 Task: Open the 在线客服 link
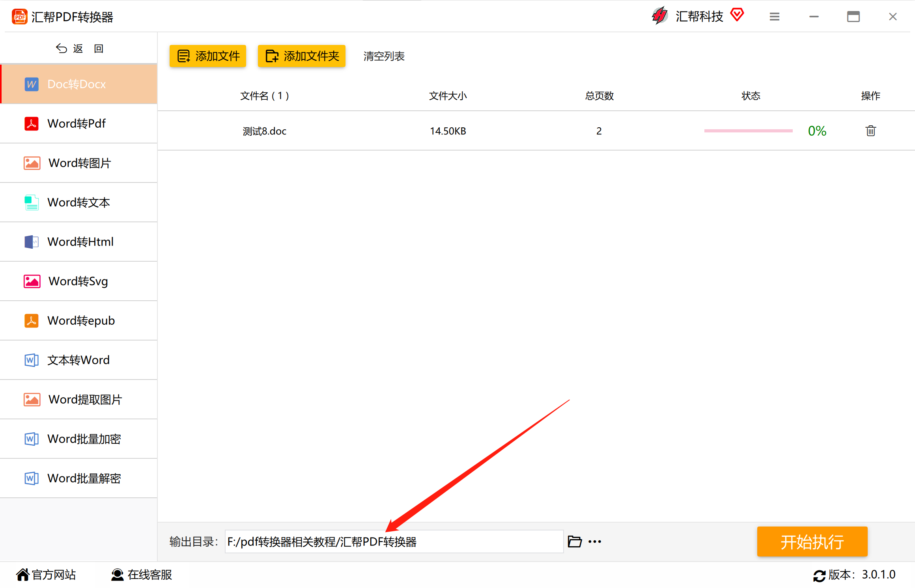[142, 575]
